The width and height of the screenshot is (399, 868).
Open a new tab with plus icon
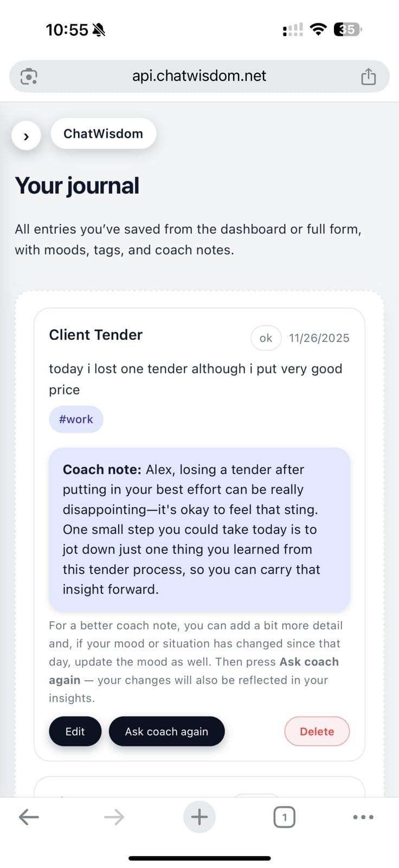pos(199,817)
